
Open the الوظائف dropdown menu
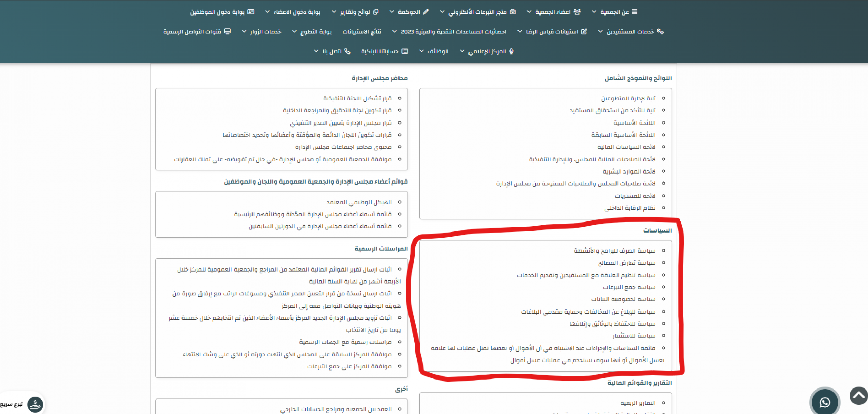pyautogui.click(x=438, y=51)
